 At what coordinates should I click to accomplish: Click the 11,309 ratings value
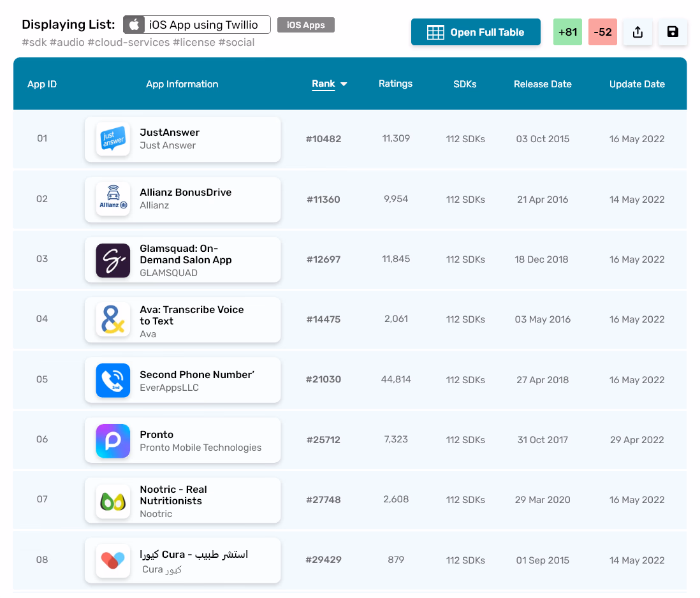coord(396,138)
